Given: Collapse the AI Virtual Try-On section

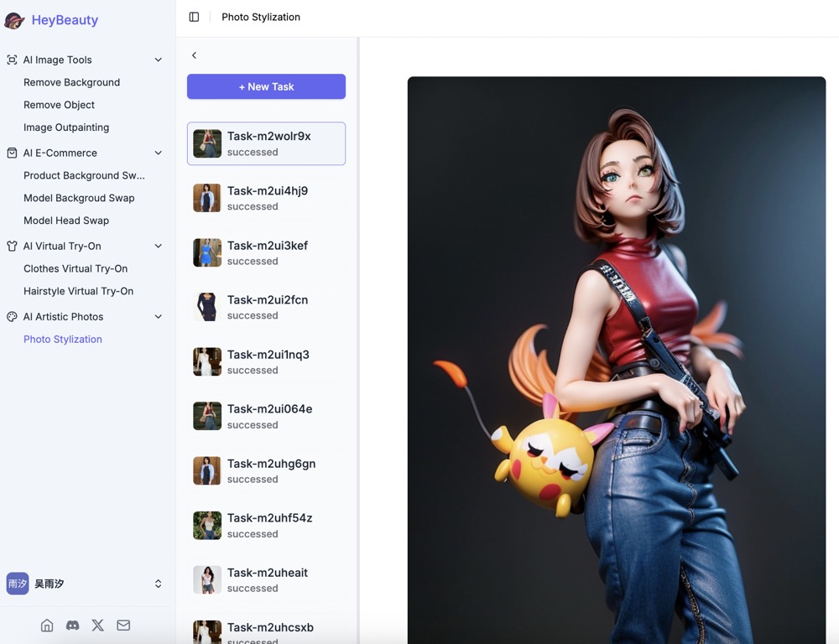Looking at the screenshot, I should [x=159, y=246].
